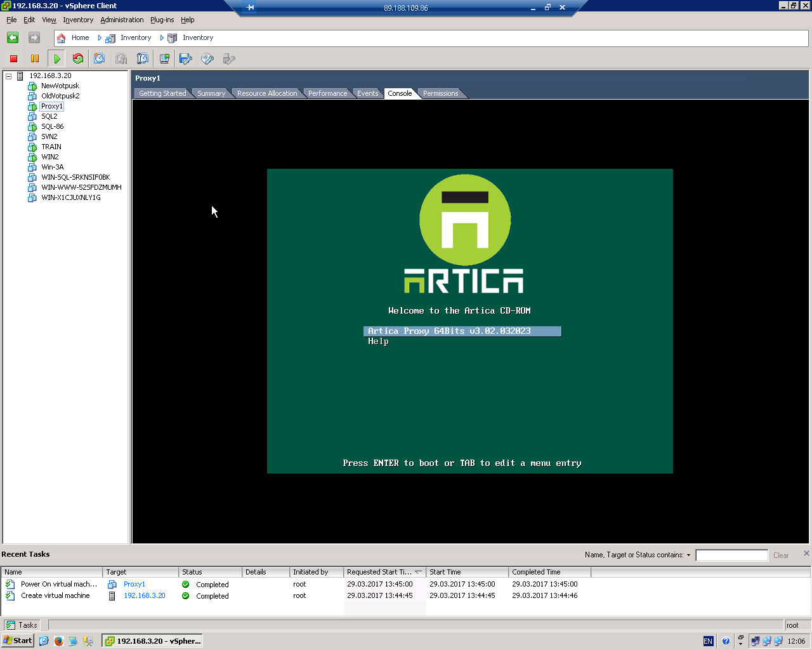
Task: Click the Take Snapshot toolbar icon
Action: 100,59
